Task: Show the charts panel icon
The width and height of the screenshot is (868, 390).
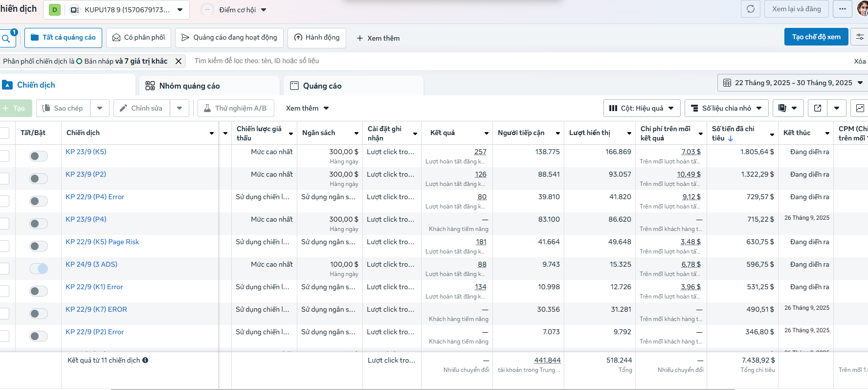Action: 860,108
